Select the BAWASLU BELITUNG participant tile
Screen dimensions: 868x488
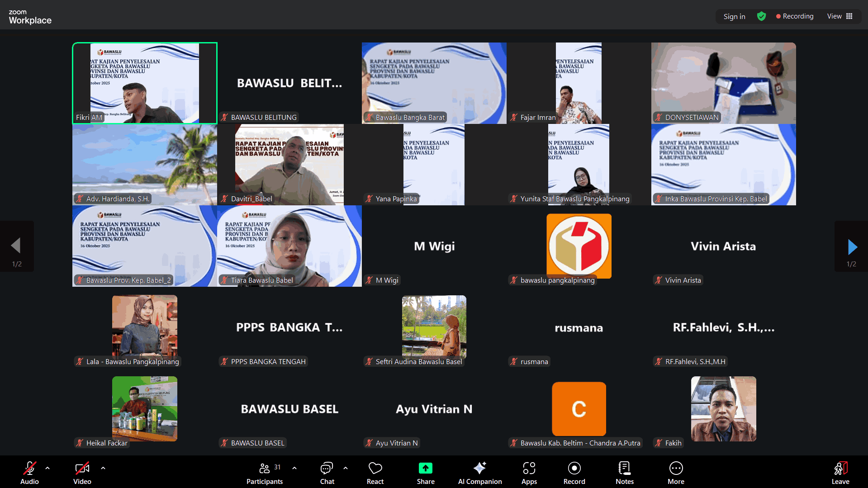tap(289, 83)
